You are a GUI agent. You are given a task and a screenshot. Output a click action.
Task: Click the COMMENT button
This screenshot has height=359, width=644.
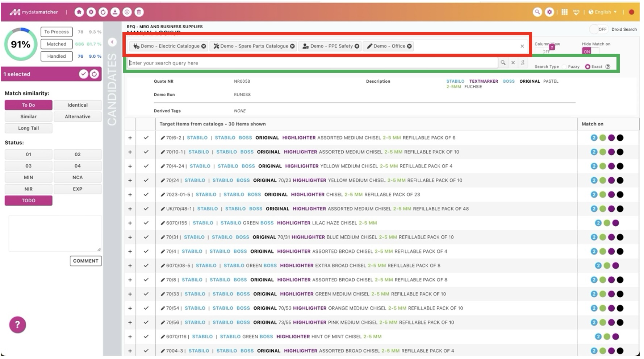(x=85, y=261)
